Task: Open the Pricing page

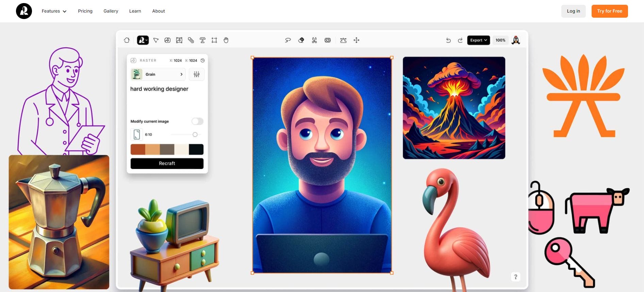Action: 85,11
